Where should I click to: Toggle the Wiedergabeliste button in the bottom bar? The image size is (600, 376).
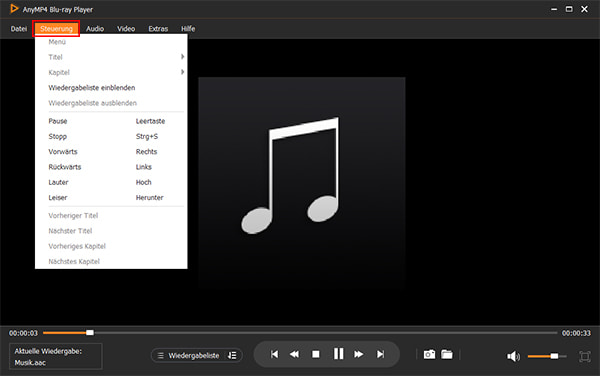(x=197, y=355)
